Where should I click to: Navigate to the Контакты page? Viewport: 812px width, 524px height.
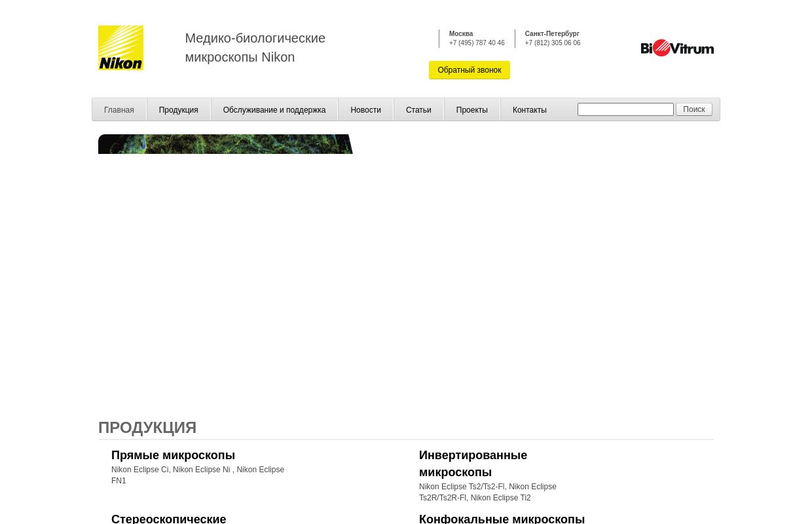(529, 109)
